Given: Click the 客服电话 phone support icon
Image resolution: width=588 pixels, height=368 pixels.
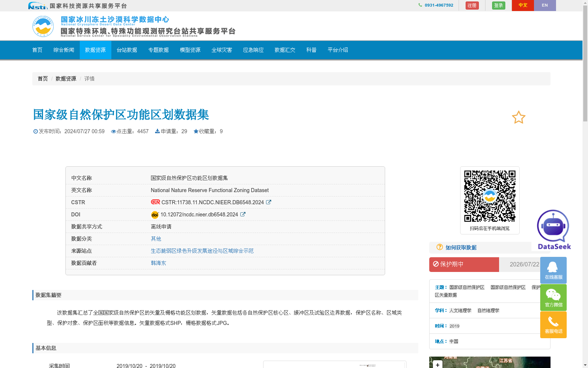Looking at the screenshot, I should click(553, 324).
